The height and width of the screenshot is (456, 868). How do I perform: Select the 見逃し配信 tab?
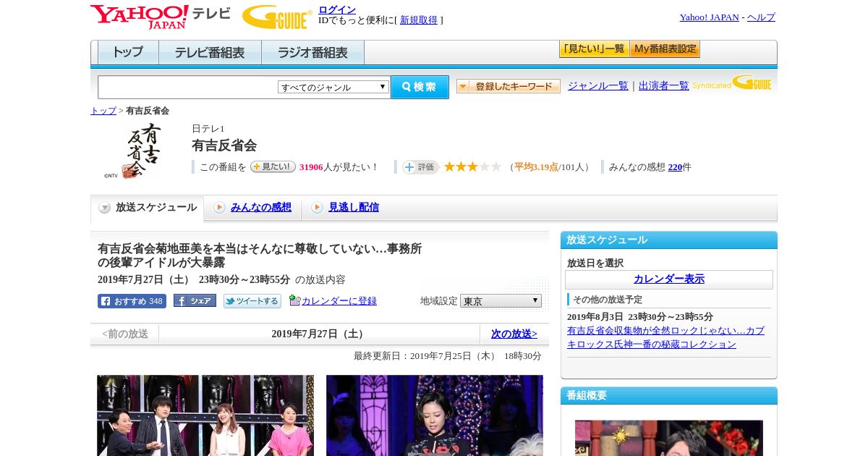click(354, 208)
